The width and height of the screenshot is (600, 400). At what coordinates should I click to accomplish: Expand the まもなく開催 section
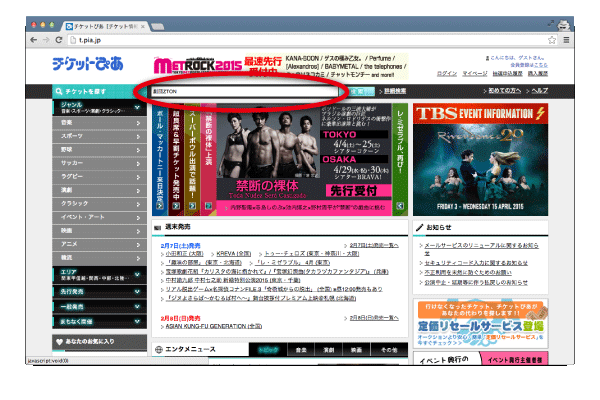[x=99, y=322]
